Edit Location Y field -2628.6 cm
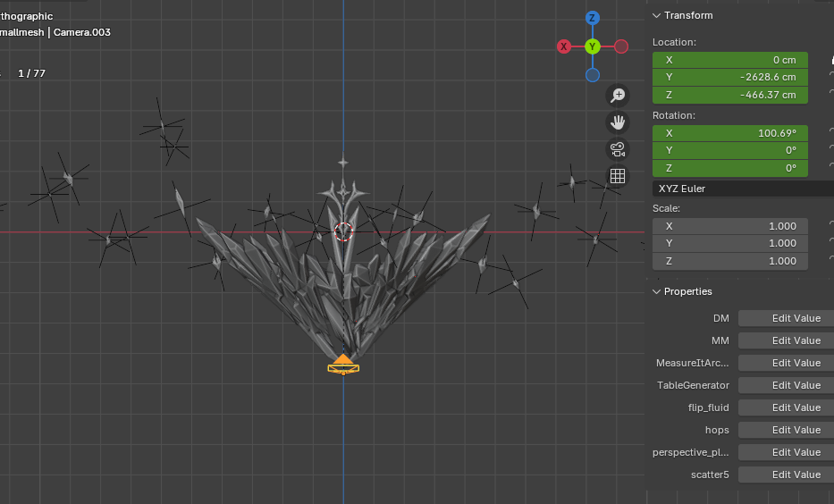The width and height of the screenshot is (834, 504). [x=730, y=77]
